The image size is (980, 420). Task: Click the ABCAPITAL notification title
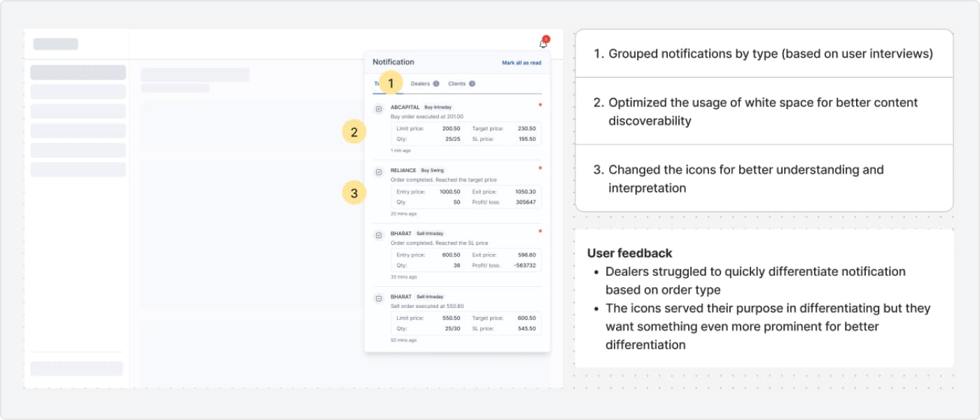(x=404, y=107)
